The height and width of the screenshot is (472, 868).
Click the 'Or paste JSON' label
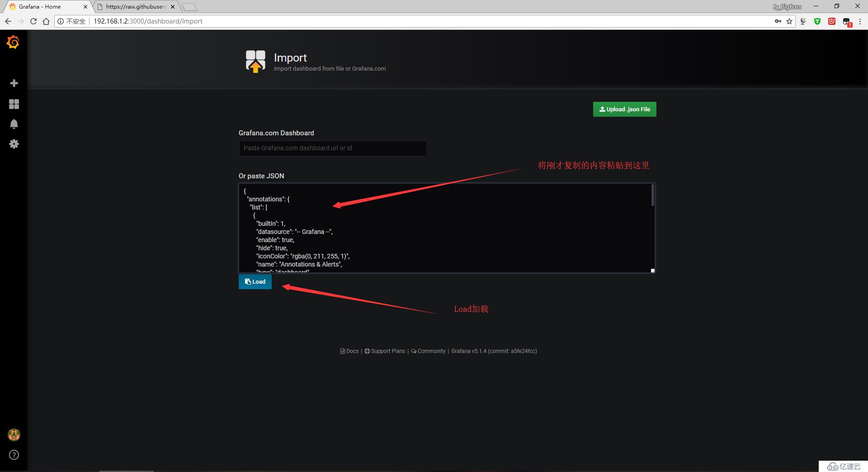point(261,176)
